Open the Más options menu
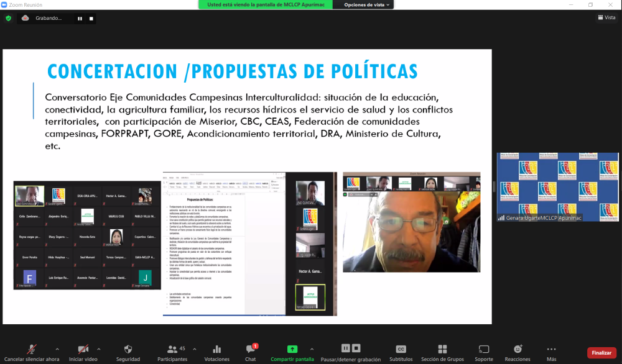 point(551,350)
